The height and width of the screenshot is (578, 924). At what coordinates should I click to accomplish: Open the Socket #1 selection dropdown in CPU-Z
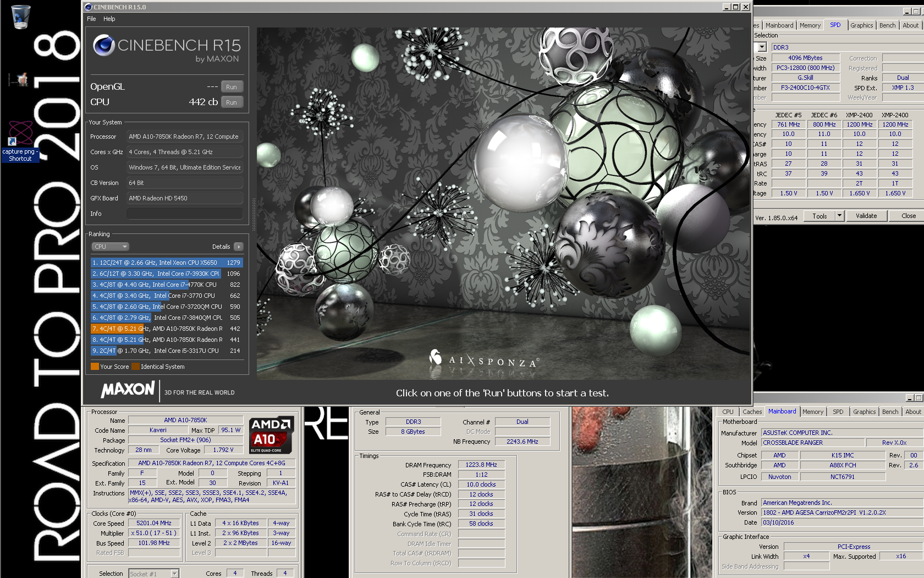point(154,574)
